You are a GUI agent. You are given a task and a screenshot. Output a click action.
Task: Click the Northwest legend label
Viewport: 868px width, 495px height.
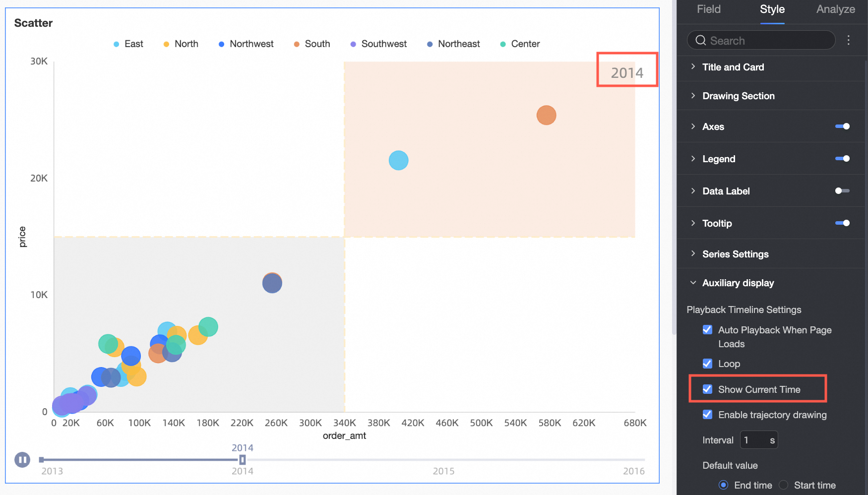pyautogui.click(x=251, y=44)
